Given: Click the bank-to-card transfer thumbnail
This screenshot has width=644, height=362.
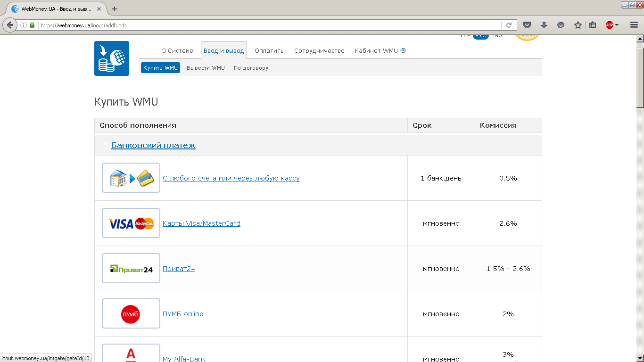Looking at the screenshot, I should pos(131,178).
